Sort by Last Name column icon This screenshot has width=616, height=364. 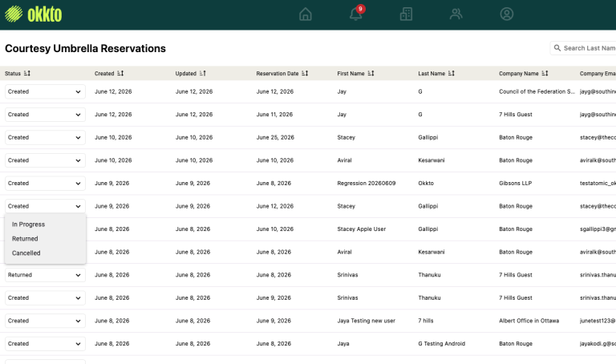click(x=452, y=74)
